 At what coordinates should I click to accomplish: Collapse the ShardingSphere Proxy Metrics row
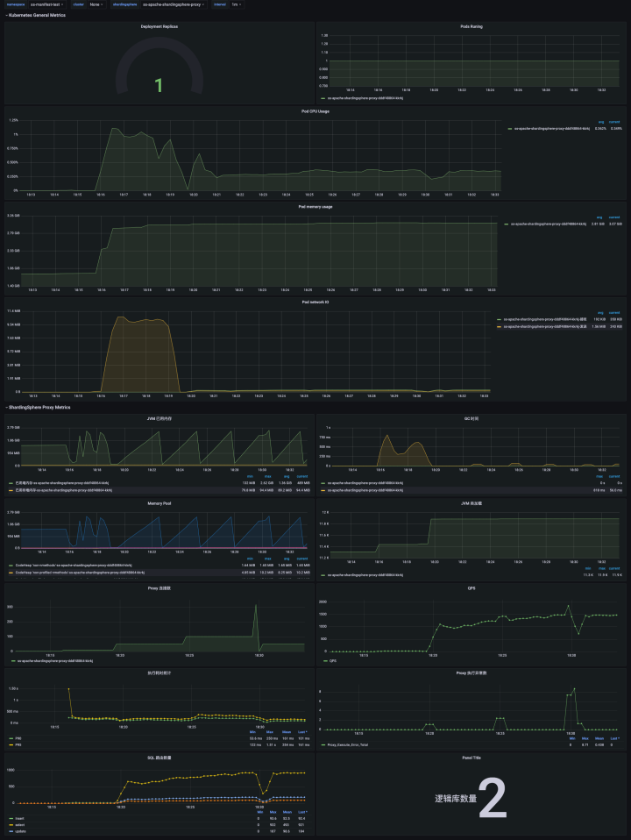coord(38,407)
